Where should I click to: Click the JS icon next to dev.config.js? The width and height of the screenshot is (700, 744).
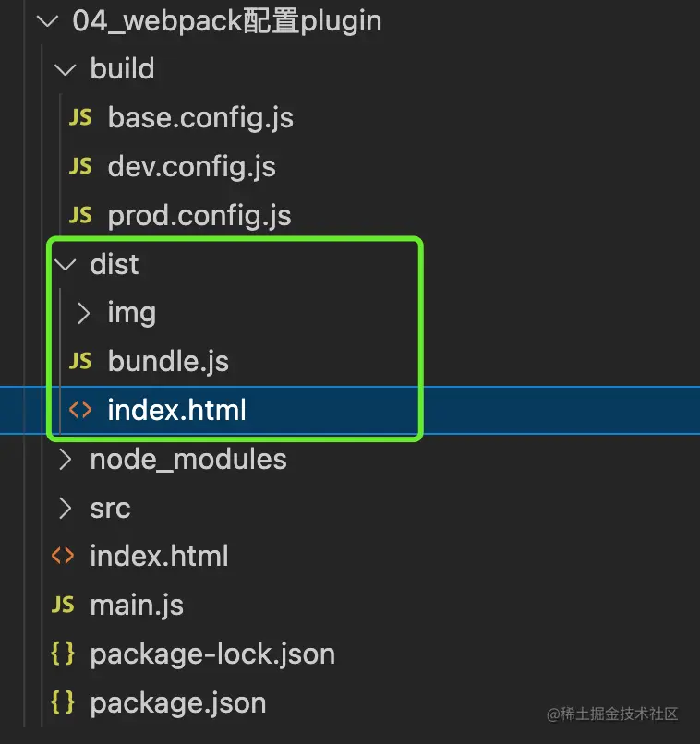(x=80, y=166)
